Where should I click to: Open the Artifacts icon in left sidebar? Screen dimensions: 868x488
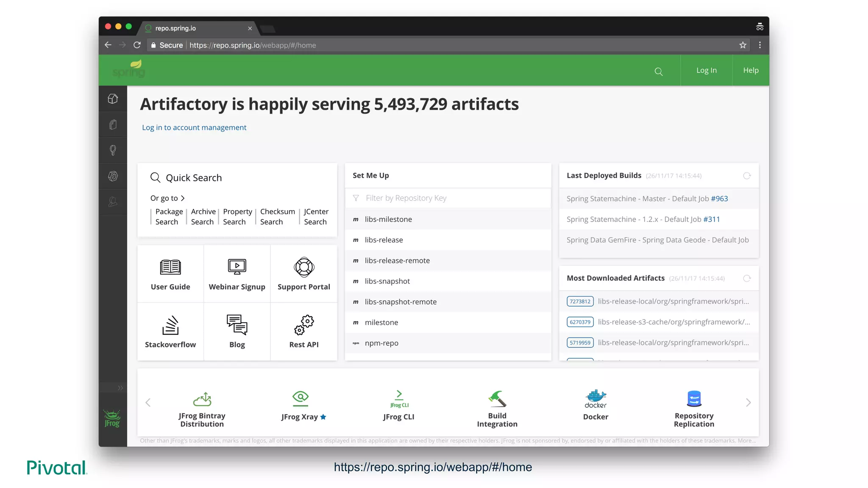(113, 125)
